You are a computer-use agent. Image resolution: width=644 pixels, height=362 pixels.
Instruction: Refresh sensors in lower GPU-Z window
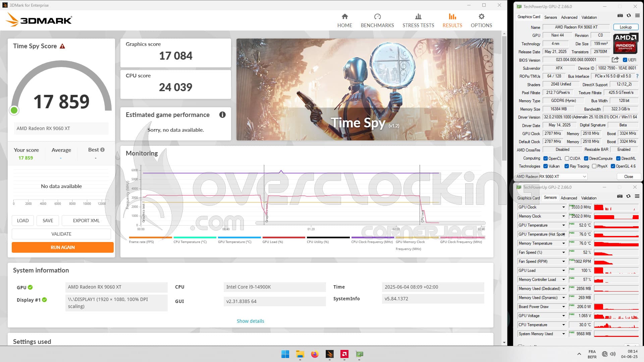[628, 196]
